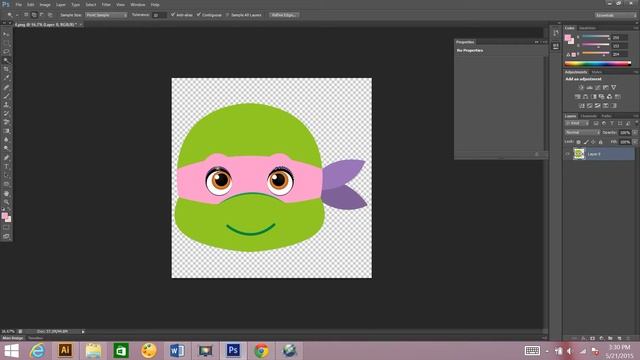
Task: Add a Brightness/Contrast adjustment
Action: [x=581, y=87]
